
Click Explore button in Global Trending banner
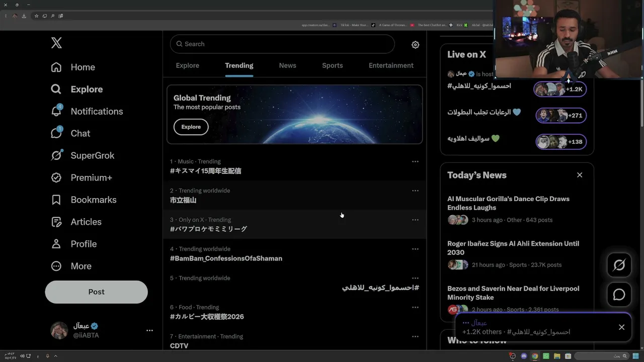tap(191, 127)
